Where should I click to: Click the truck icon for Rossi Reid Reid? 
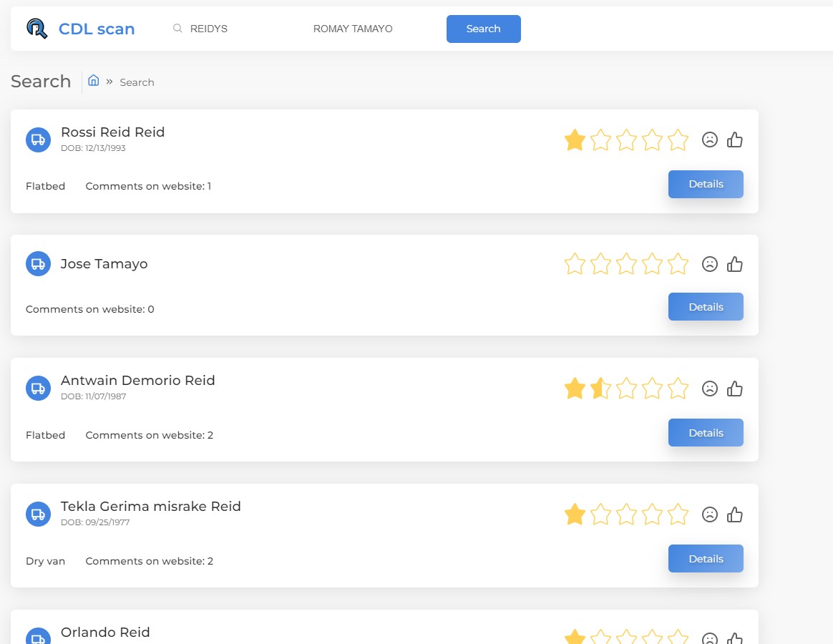[38, 140]
